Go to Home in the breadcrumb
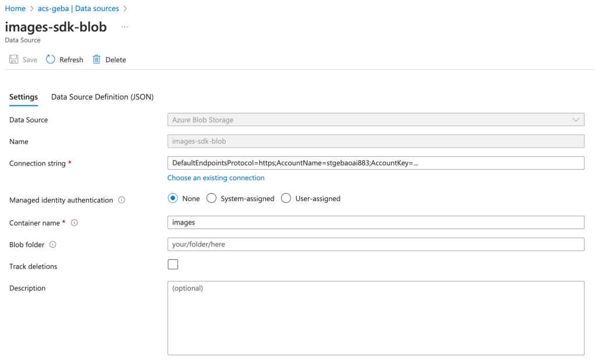 point(15,9)
